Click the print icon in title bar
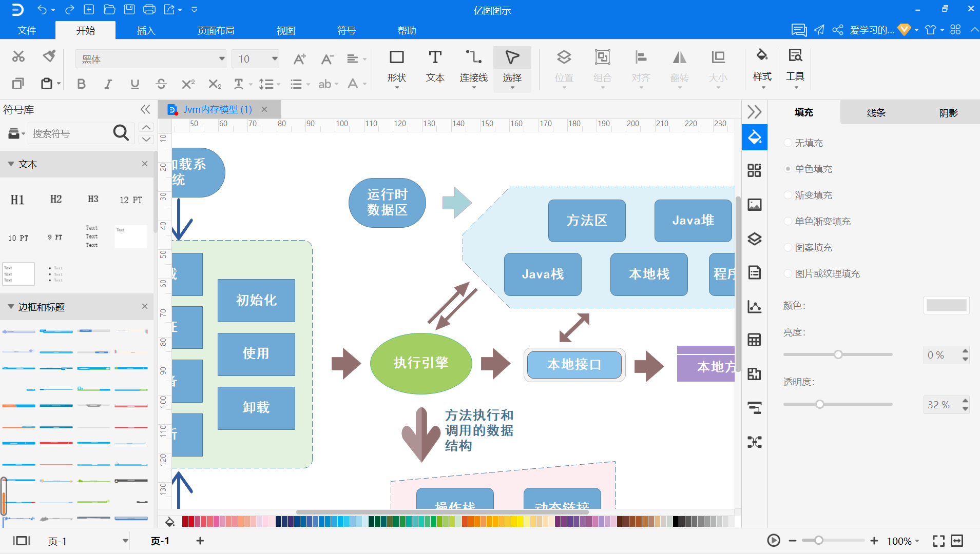The height and width of the screenshot is (554, 980). coord(149,9)
